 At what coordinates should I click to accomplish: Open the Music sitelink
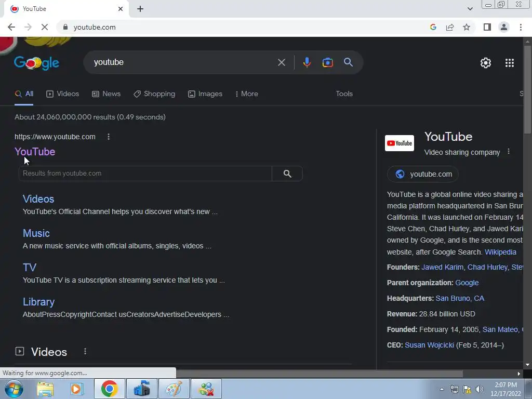pos(36,233)
